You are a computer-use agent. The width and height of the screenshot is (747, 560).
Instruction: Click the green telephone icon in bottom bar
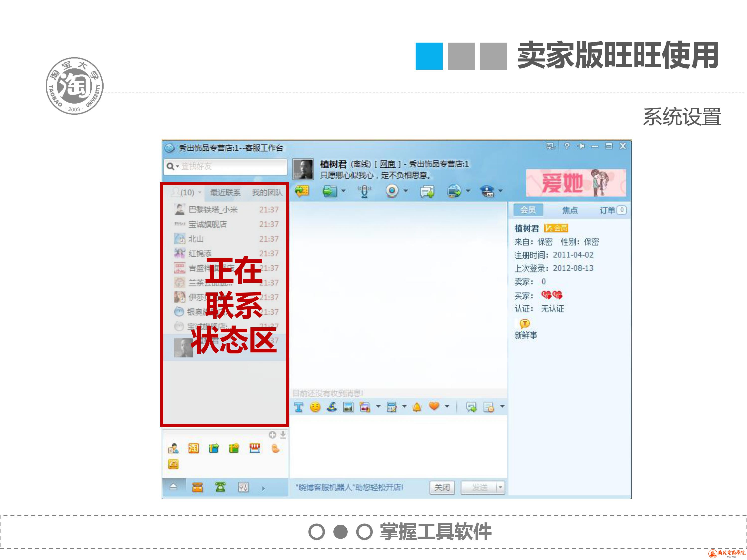[220, 487]
